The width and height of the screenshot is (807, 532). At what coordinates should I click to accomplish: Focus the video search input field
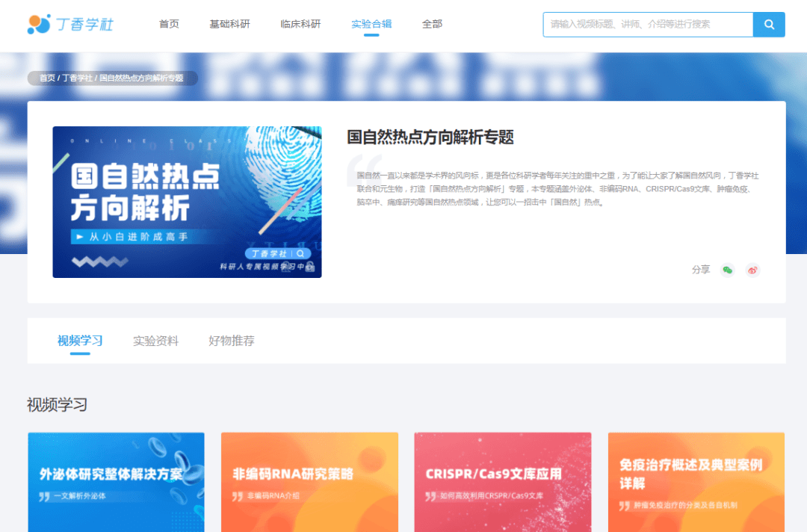tap(647, 24)
